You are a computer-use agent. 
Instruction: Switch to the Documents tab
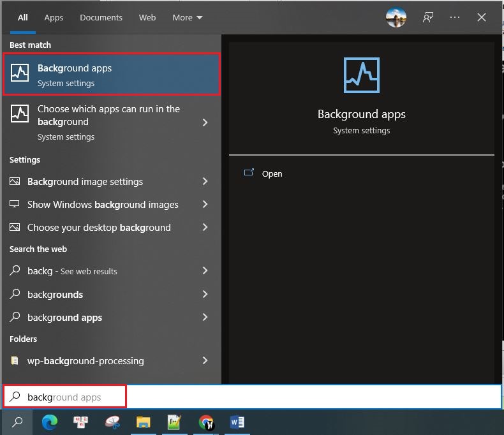pos(100,17)
